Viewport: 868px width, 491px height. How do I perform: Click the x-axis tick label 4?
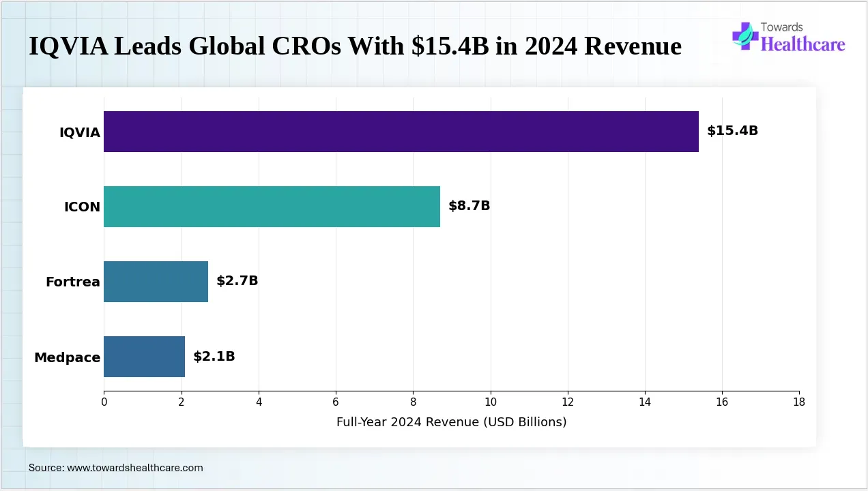(x=259, y=402)
